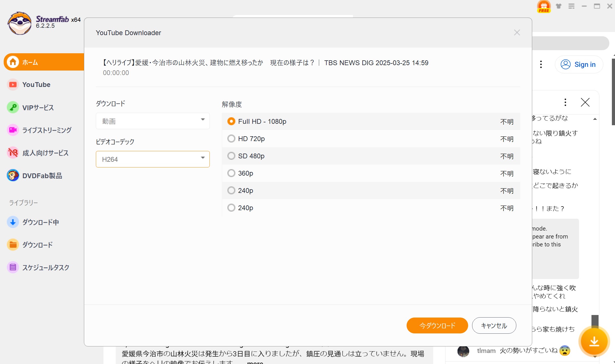Select Full HD - 1080p resolution

(x=371, y=122)
